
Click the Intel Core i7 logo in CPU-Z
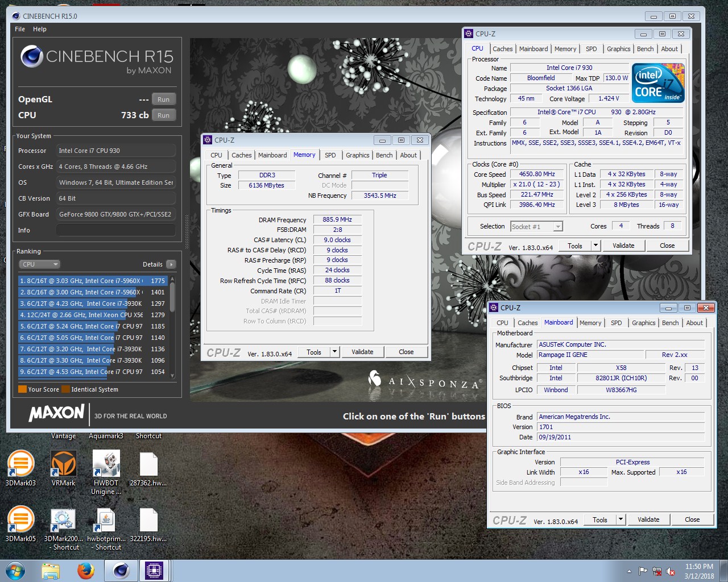pyautogui.click(x=659, y=83)
